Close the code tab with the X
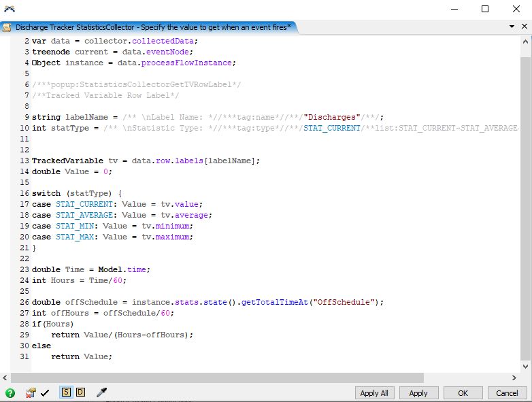Image resolution: width=532 pixels, height=402 pixels. click(x=525, y=27)
